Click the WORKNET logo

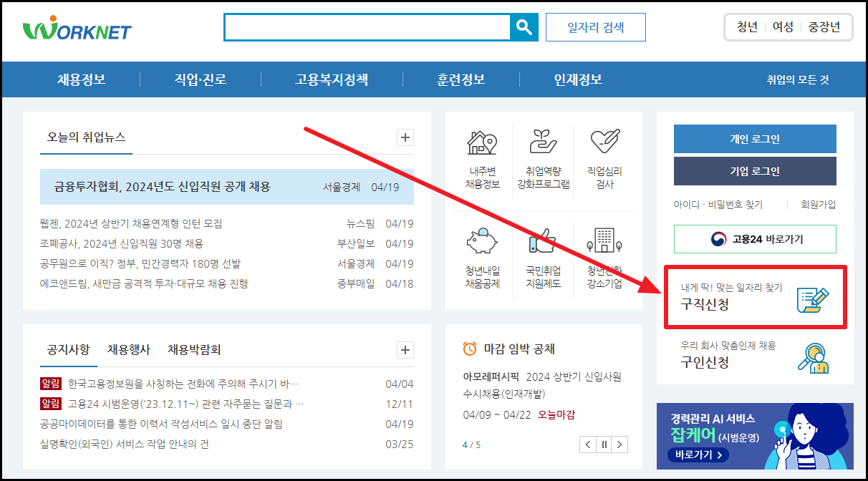coord(77,27)
